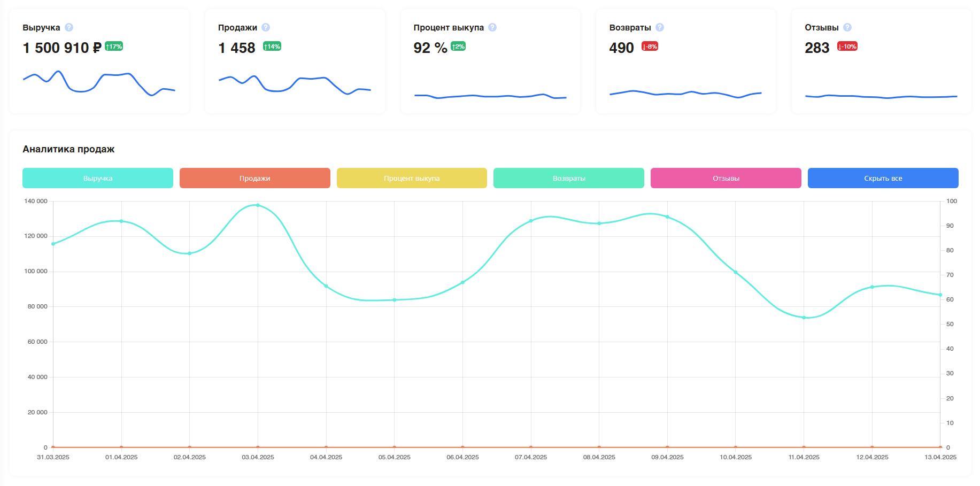Screen dimensions: 980x486
Task: Open help icon next to Отзывы
Action: tap(847, 27)
